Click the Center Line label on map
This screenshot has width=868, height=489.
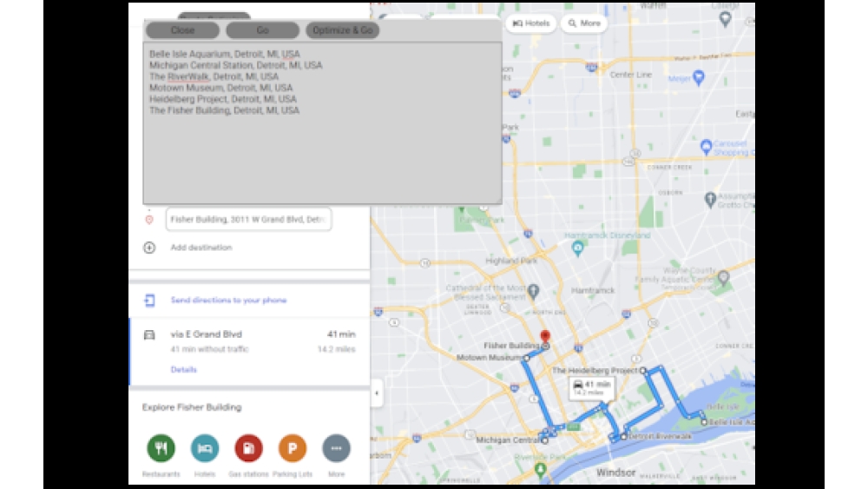(x=630, y=74)
